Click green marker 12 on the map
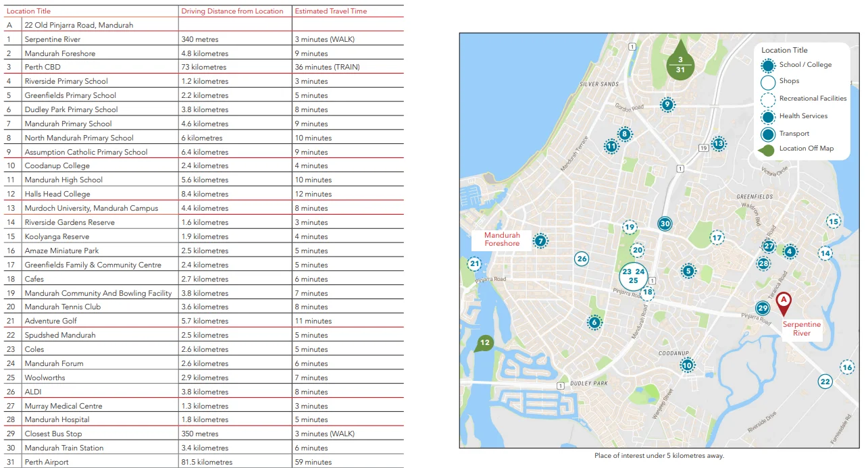The width and height of the screenshot is (868, 468). (484, 343)
